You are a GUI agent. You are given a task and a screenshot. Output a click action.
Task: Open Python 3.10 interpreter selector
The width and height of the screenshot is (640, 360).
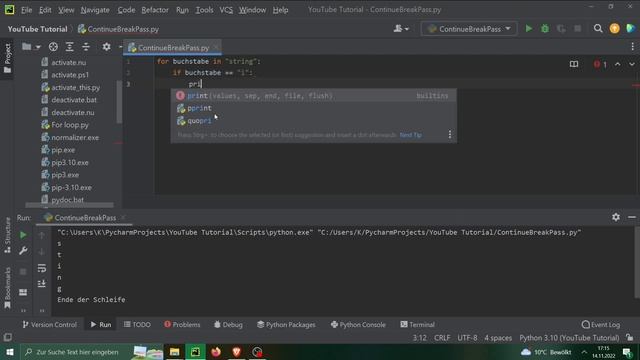[x=569, y=338]
